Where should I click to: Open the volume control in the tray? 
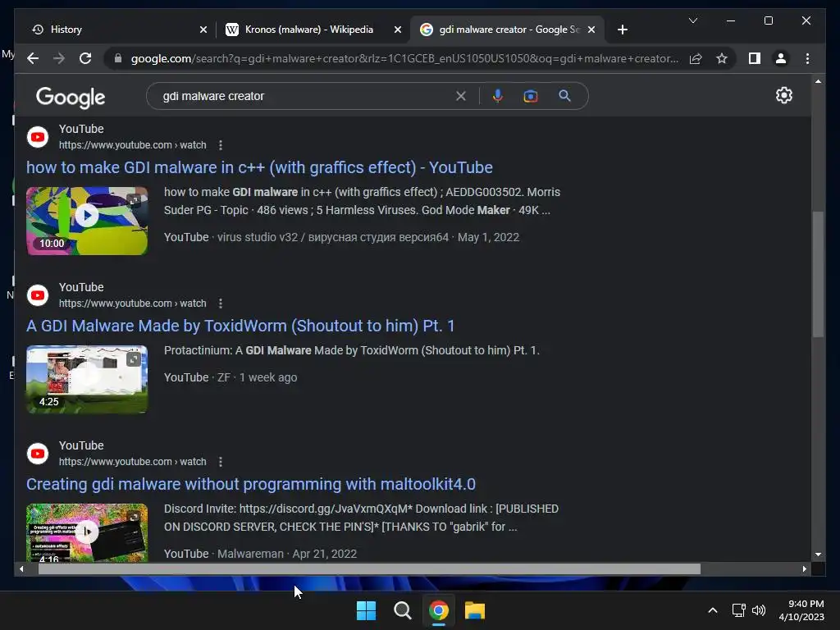[x=759, y=610]
